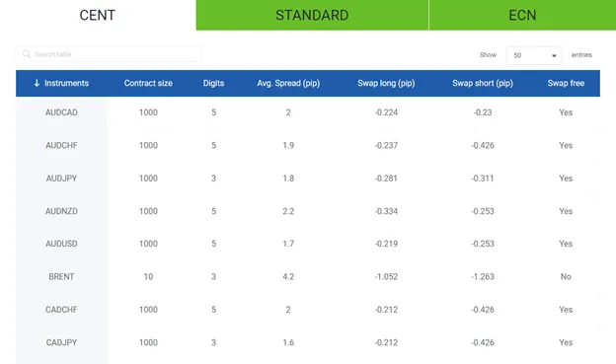The image size is (616, 364).
Task: Click AUDJPY swap short value -0.311
Action: [x=483, y=179]
